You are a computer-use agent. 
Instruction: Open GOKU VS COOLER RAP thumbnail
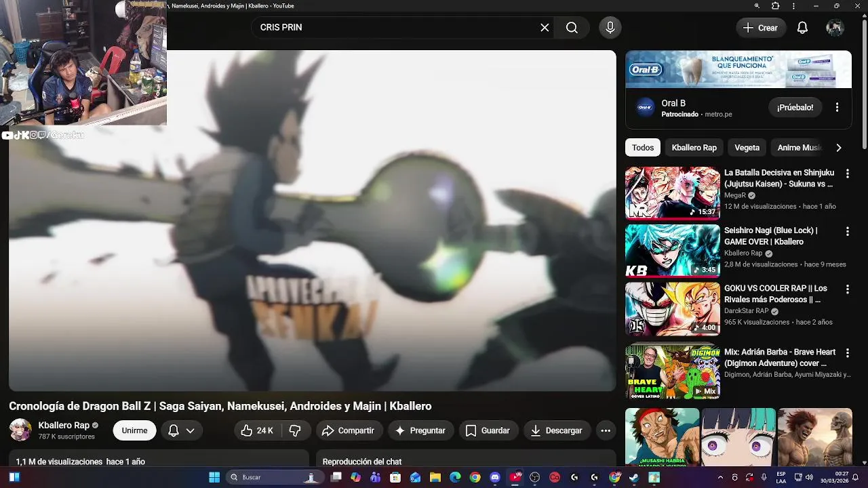[673, 309]
